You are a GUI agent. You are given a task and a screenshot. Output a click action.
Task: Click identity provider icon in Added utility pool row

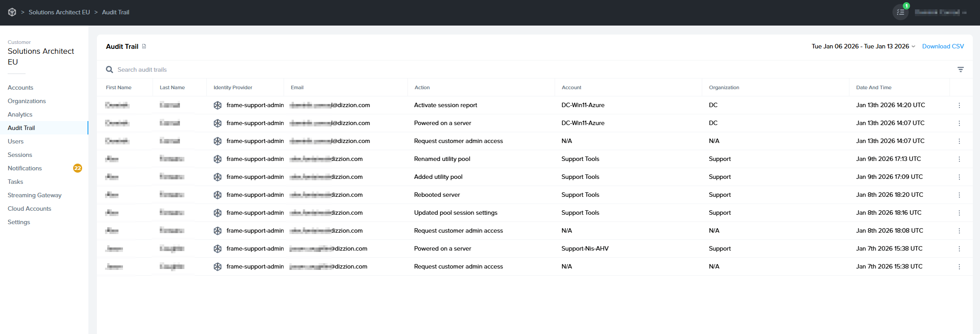pos(218,177)
